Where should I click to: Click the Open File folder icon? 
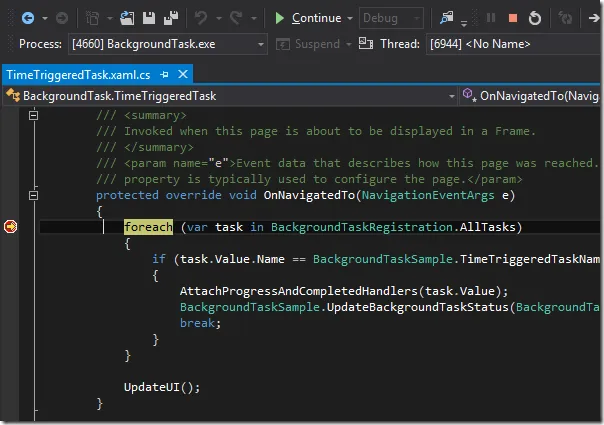click(x=128, y=18)
